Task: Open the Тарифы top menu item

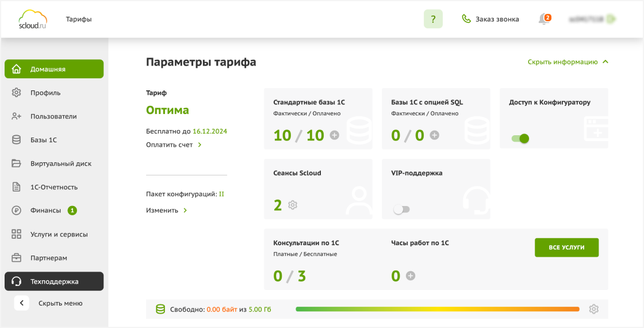Action: 79,20
